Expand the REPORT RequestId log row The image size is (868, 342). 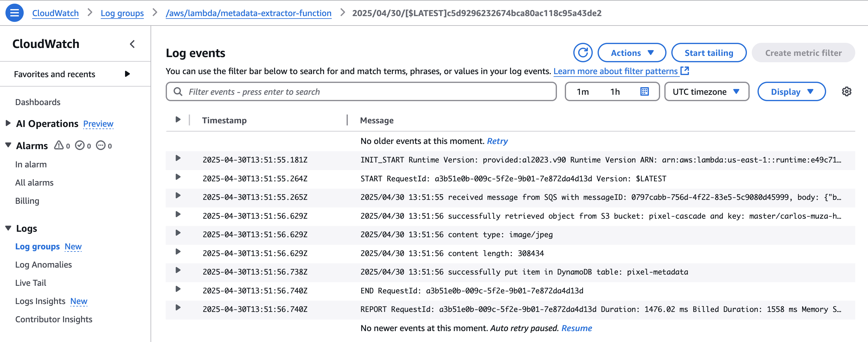178,308
